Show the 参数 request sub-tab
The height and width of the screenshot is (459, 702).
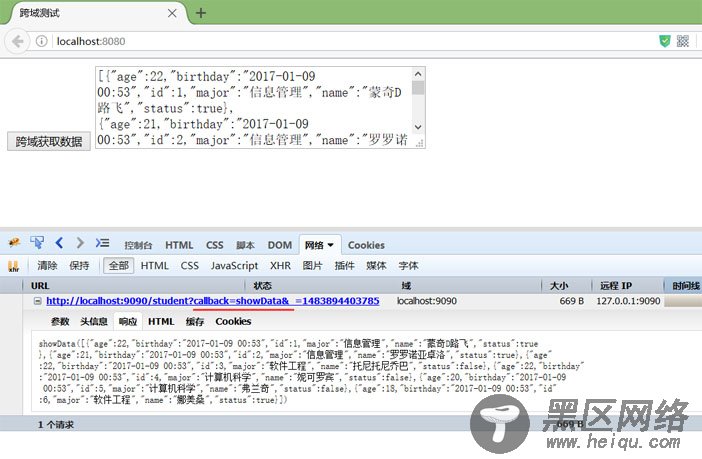pos(60,322)
